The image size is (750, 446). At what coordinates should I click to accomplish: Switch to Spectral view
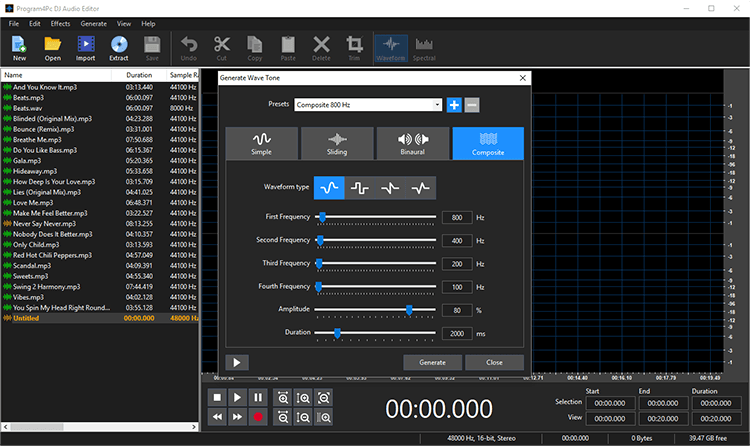click(424, 47)
